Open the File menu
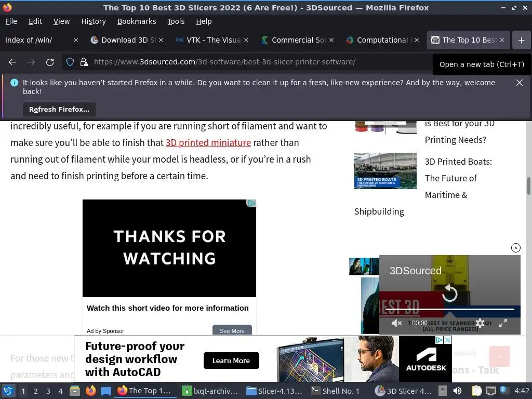The height and width of the screenshot is (399, 532). (x=11, y=21)
